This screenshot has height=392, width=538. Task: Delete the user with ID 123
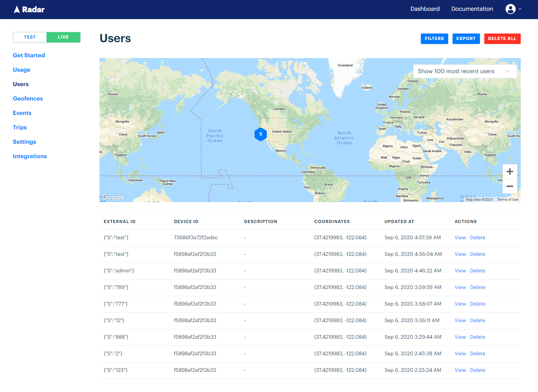(477, 370)
